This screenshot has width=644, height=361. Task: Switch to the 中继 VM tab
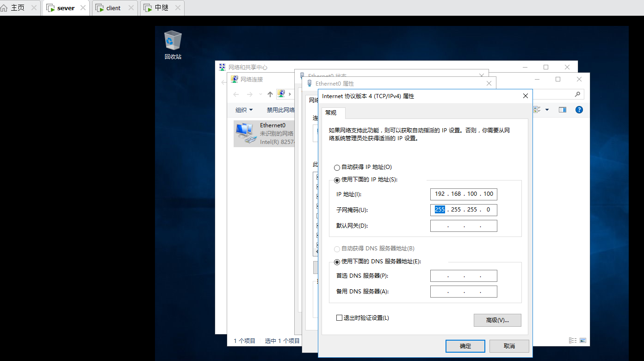(x=162, y=8)
